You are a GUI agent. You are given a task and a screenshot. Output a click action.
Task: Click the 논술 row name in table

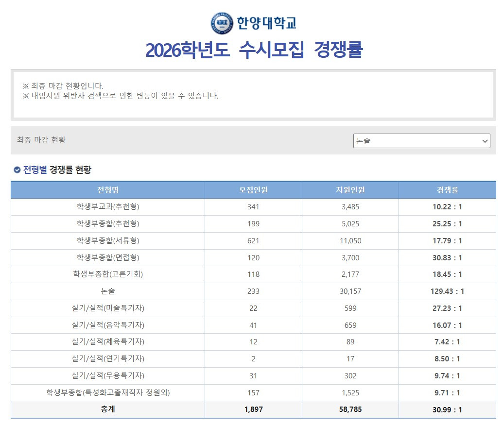tap(108, 291)
